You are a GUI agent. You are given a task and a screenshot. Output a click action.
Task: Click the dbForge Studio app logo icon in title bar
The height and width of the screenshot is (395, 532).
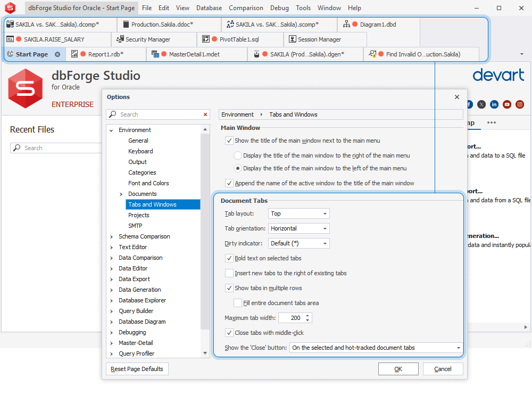10,7
